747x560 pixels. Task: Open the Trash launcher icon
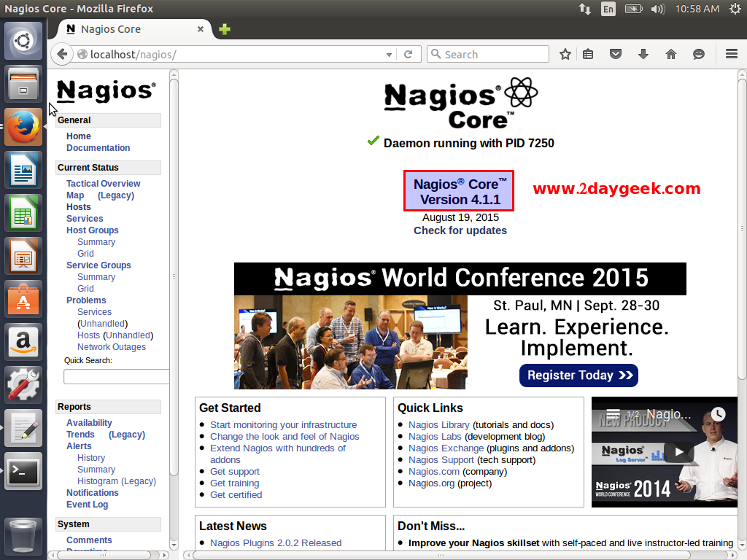point(23,535)
